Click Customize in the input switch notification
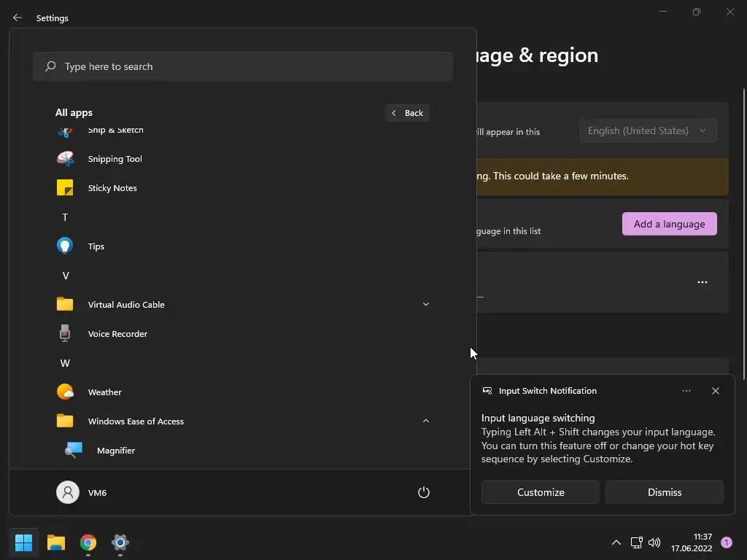 point(541,492)
